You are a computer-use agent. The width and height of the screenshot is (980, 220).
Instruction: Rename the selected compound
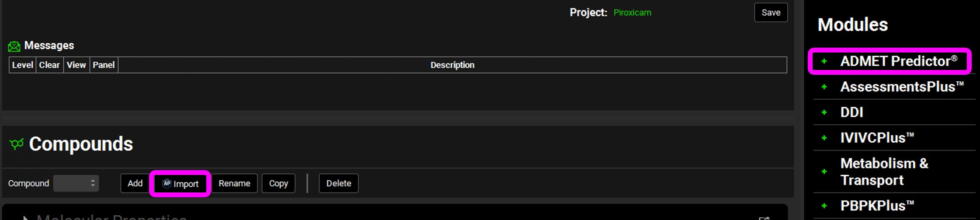point(234,183)
